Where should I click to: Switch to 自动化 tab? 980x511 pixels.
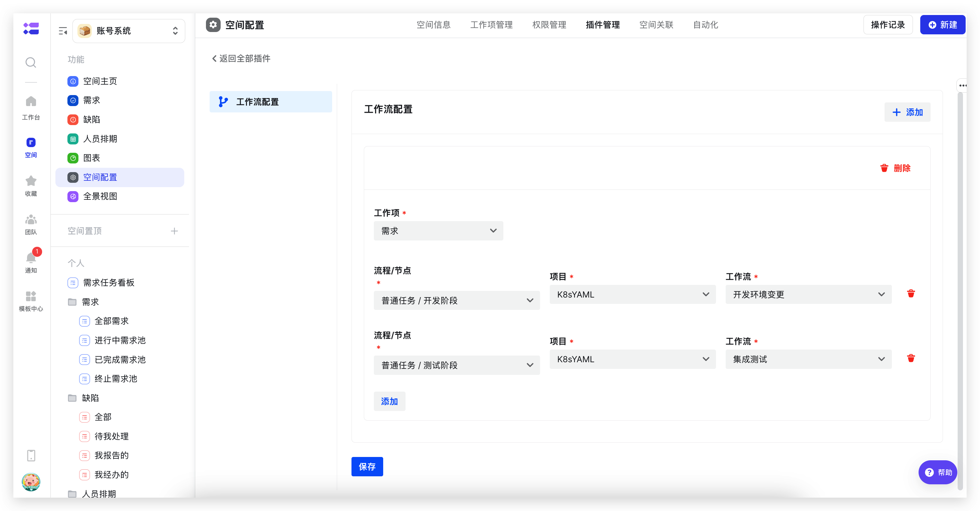tap(705, 25)
